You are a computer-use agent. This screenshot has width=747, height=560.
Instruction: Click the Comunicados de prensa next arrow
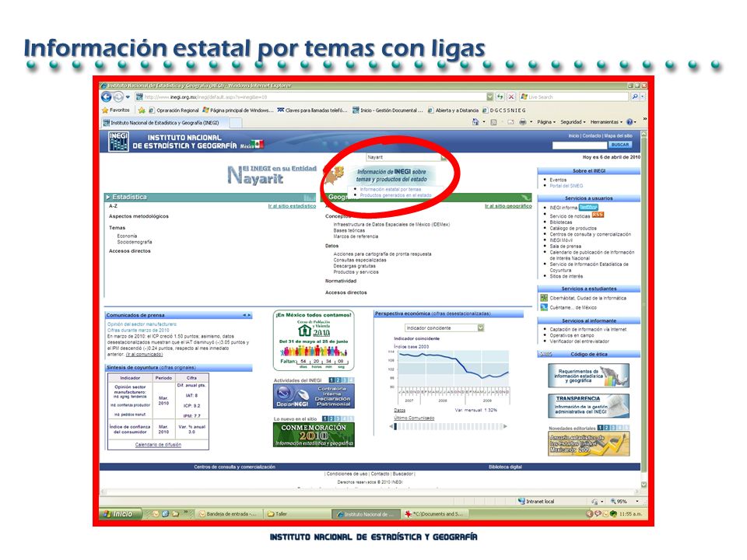tap(249, 315)
